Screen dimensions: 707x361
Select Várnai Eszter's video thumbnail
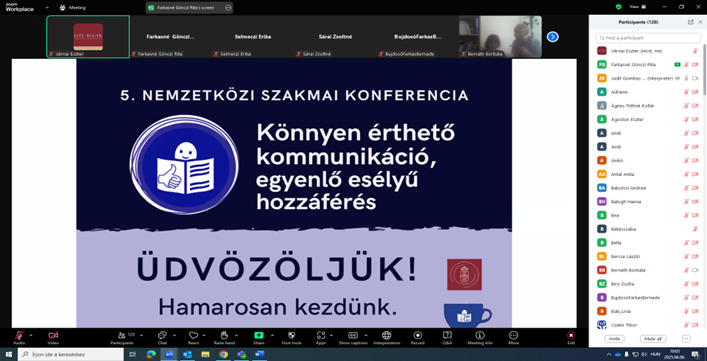88,37
